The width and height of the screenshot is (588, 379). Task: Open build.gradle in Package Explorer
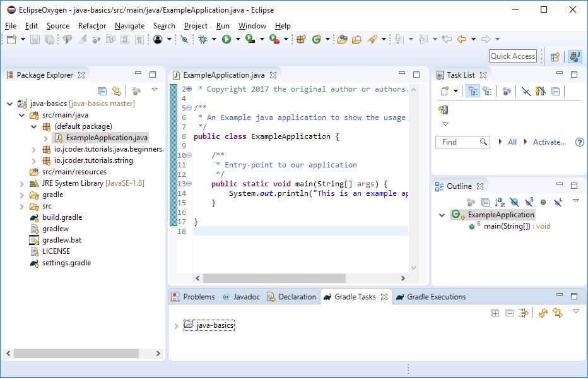pyautogui.click(x=62, y=217)
